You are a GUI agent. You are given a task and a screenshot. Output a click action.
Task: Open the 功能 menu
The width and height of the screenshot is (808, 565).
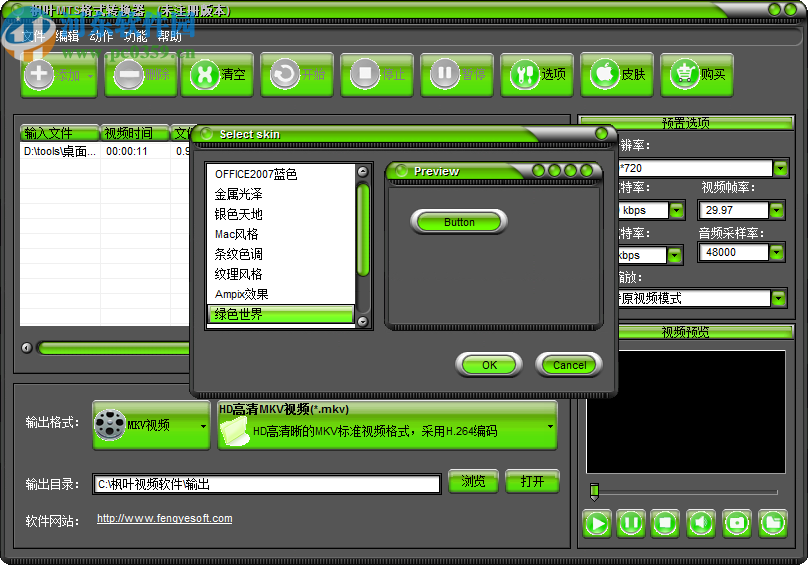[x=135, y=36]
